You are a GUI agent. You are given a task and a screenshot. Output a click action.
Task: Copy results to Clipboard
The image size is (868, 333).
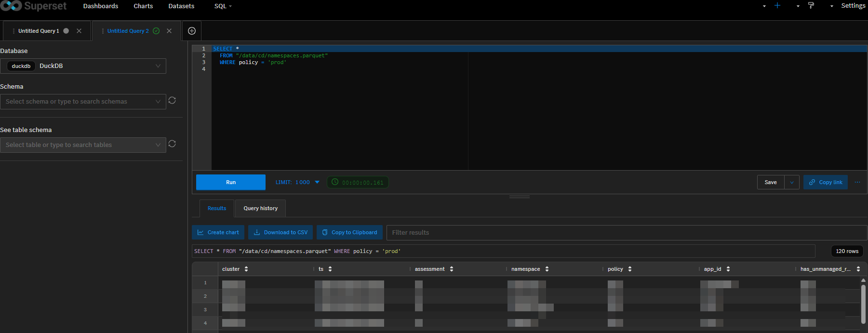coord(349,232)
